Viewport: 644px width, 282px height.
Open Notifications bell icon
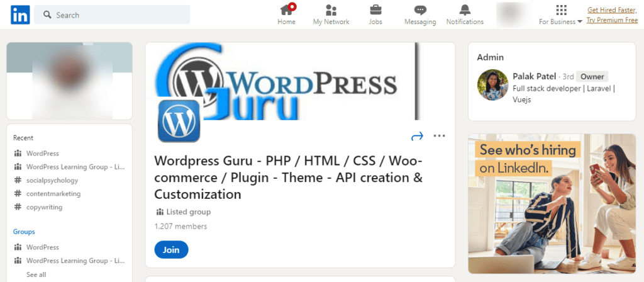465,10
